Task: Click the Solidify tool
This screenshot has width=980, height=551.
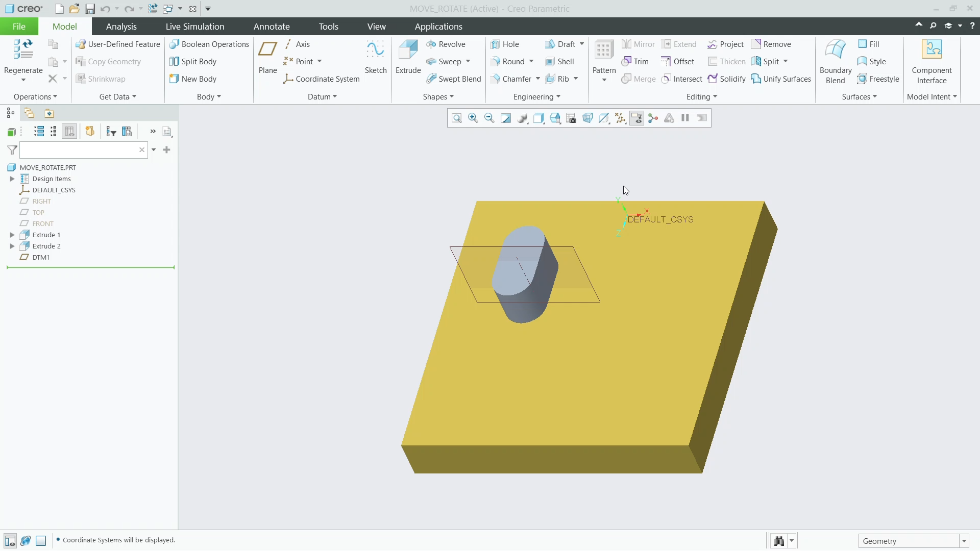Action: [727, 79]
